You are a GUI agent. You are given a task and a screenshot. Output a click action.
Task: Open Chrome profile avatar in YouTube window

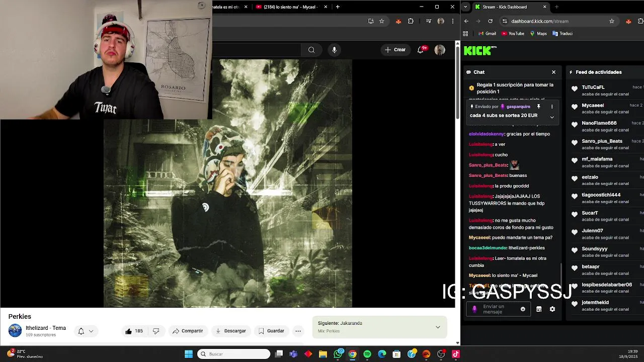pyautogui.click(x=441, y=21)
